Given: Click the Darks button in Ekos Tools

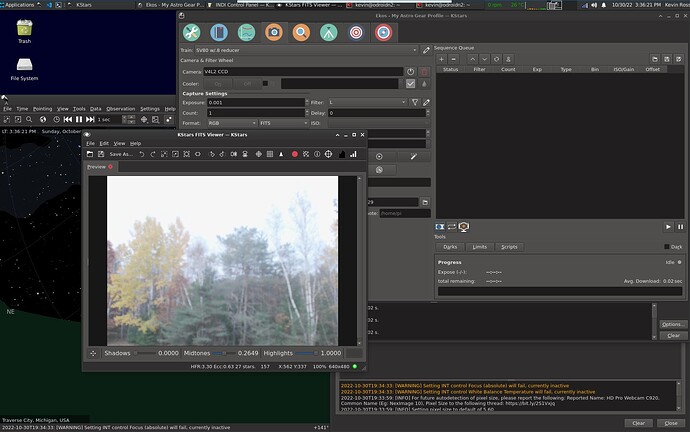Looking at the screenshot, I should [x=450, y=247].
